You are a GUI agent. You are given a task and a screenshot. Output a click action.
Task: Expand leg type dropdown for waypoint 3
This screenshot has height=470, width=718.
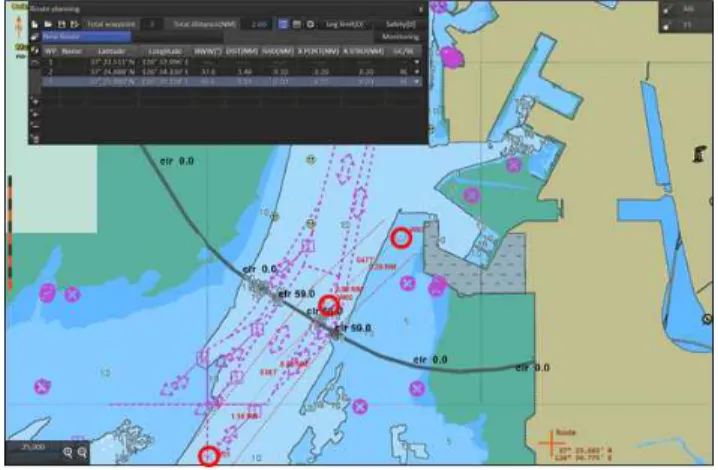click(417, 82)
